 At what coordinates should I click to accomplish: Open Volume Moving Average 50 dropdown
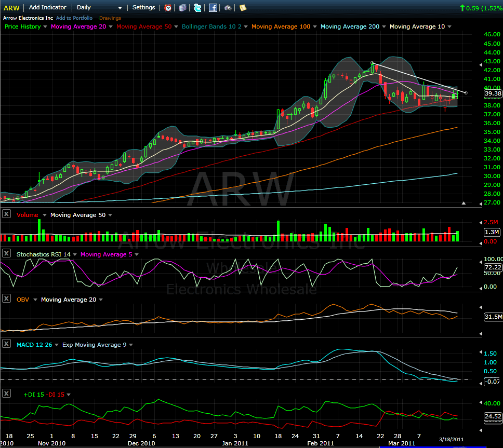(x=110, y=215)
